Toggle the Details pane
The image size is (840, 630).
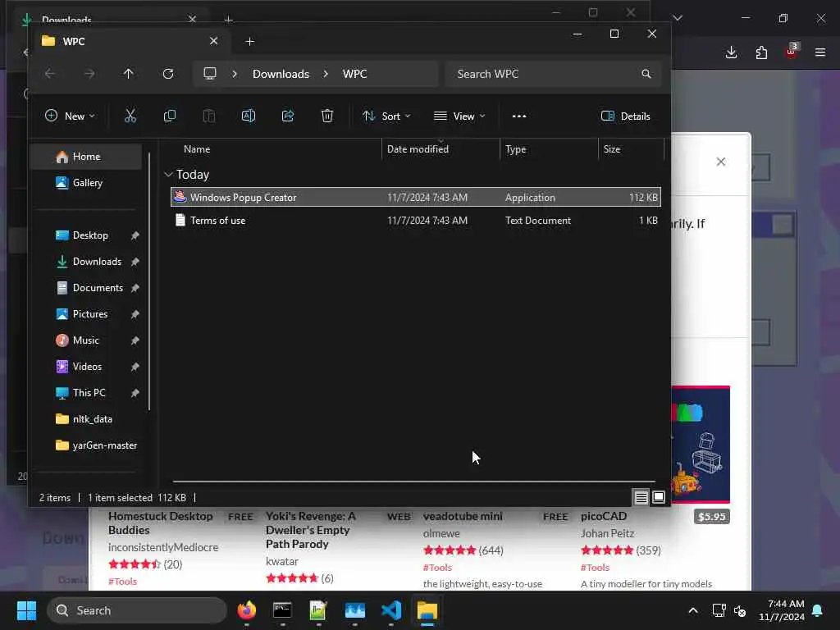626,116
